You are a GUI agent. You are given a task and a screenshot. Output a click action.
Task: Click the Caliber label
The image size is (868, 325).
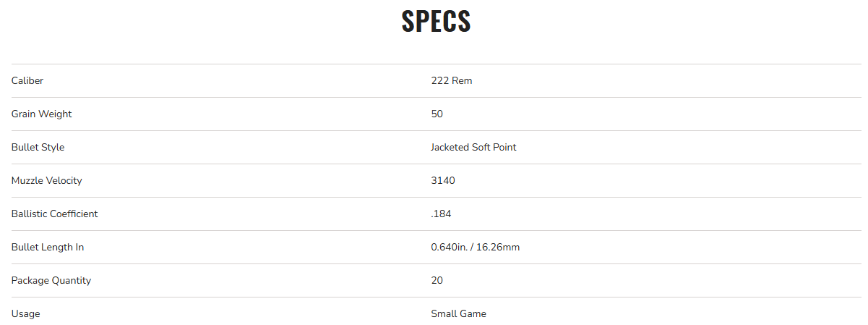27,80
